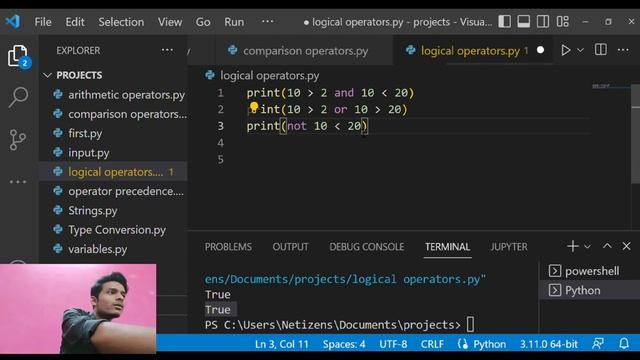This screenshot has height=360, width=640.
Task: Click the VS Code logo icon
Action: coord(13,21)
